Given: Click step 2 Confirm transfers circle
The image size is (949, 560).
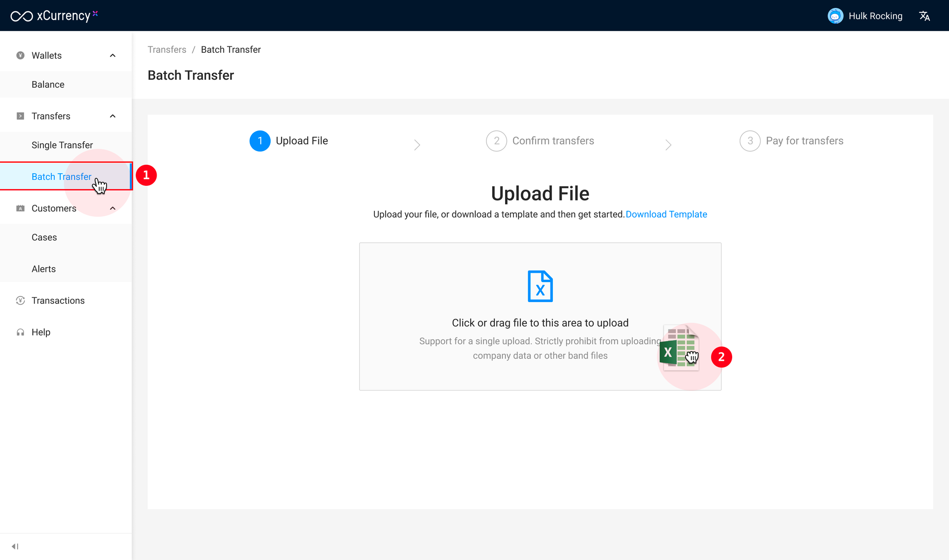Looking at the screenshot, I should [496, 141].
